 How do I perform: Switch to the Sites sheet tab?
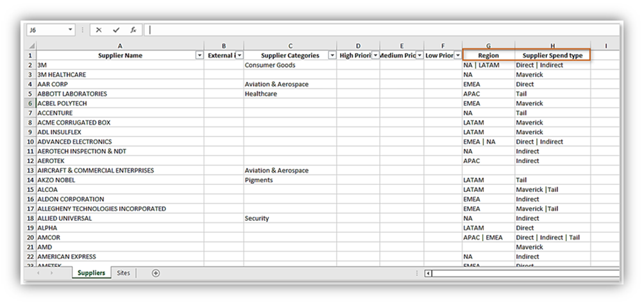(123, 273)
